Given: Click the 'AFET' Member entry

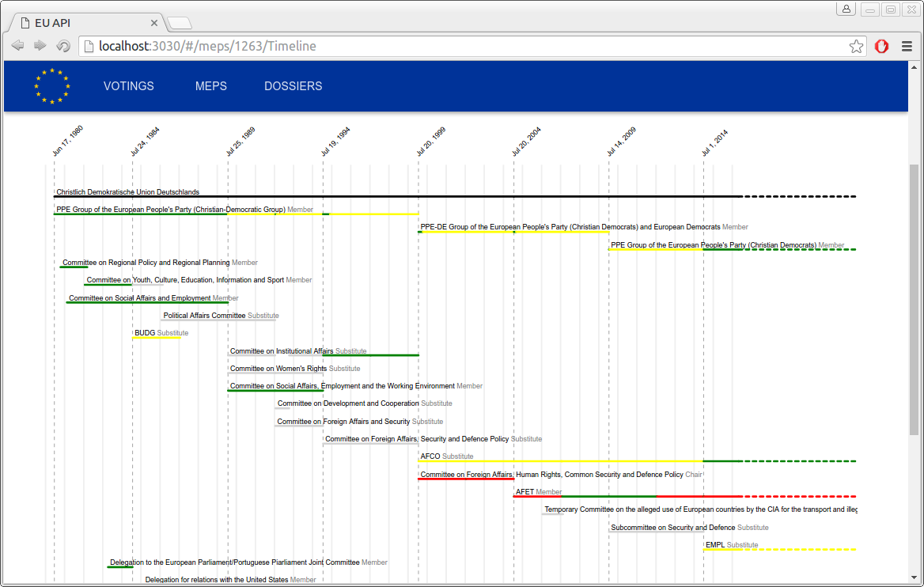Looking at the screenshot, I should (x=539, y=491).
